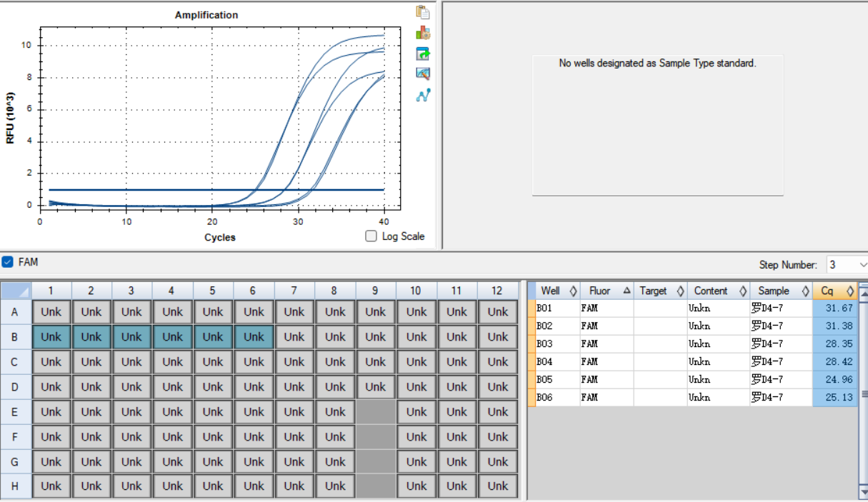Click the clipboard copy chart icon
The image size is (868, 502).
click(423, 12)
